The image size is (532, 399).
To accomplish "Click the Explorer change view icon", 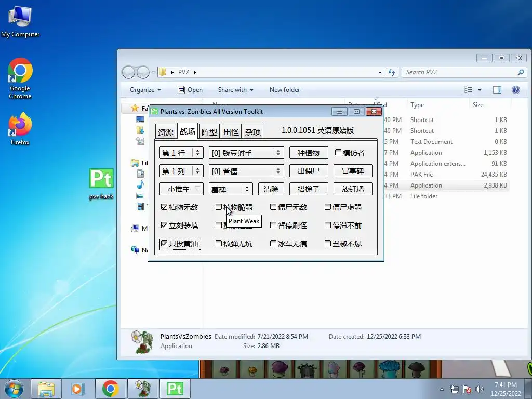I will (x=469, y=89).
